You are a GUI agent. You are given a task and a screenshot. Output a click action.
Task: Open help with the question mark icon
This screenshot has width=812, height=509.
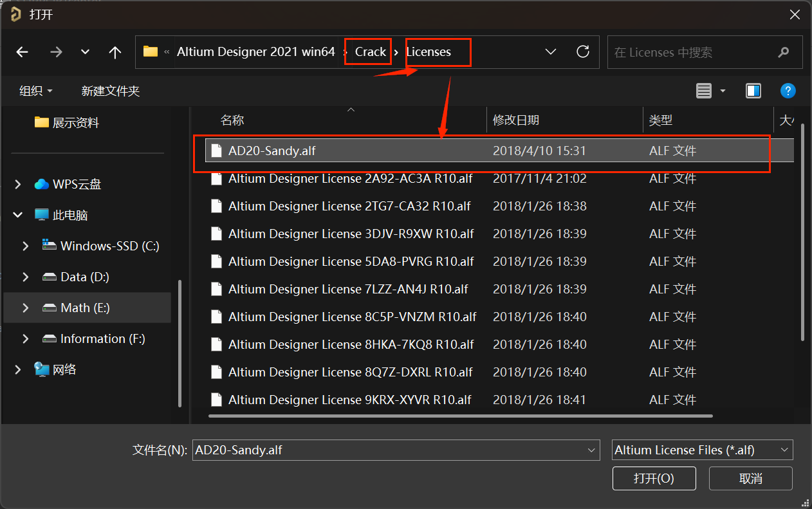788,91
